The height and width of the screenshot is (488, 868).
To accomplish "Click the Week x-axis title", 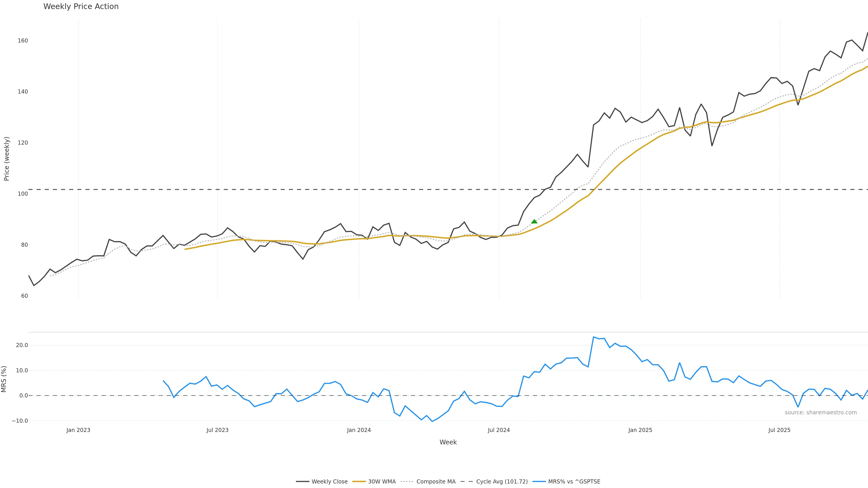I will [448, 442].
